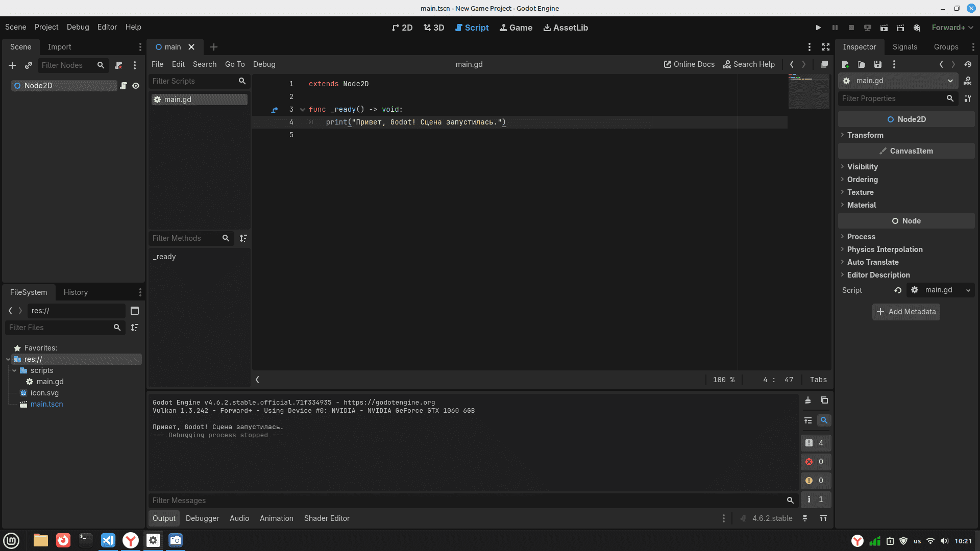Switch to the History tab
Viewport: 980px width, 551px height.
(76, 292)
